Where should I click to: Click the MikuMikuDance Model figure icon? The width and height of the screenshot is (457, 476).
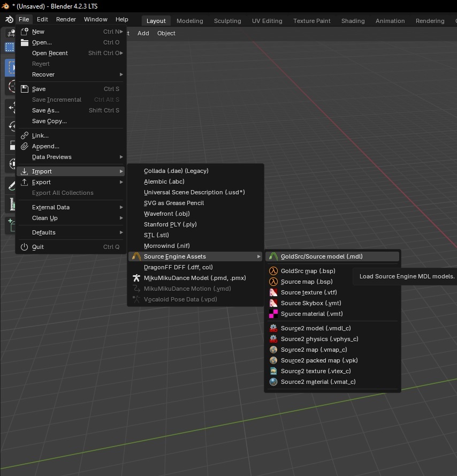[136, 278]
